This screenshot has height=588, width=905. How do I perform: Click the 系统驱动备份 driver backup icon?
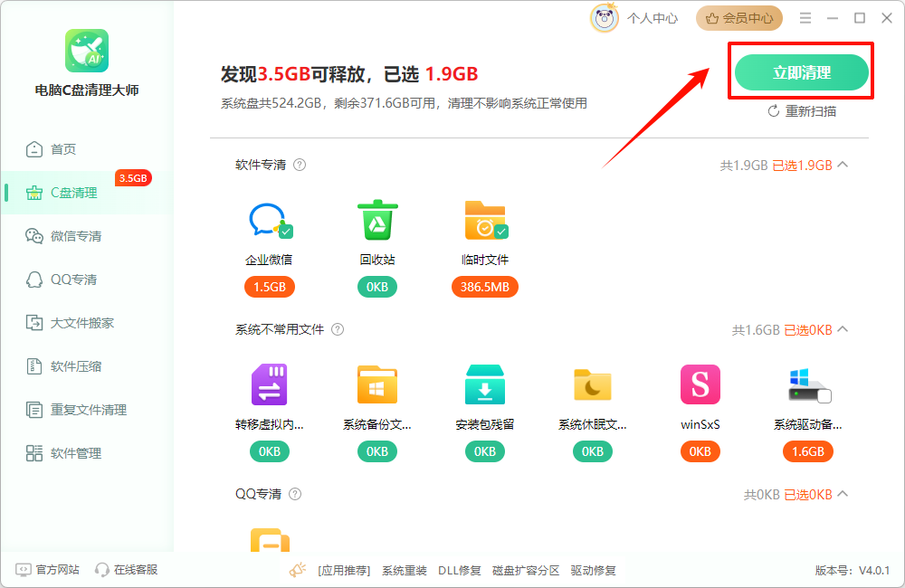808,384
